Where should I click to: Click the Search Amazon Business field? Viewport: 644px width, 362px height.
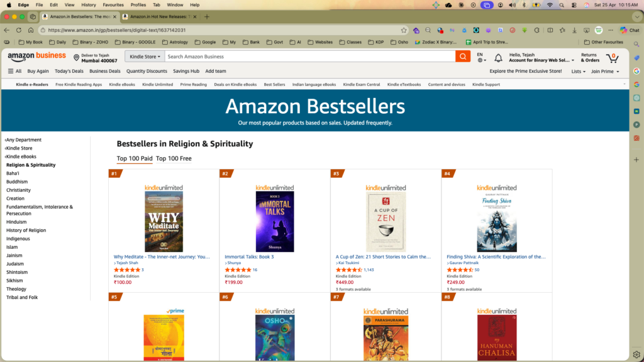[x=309, y=57]
